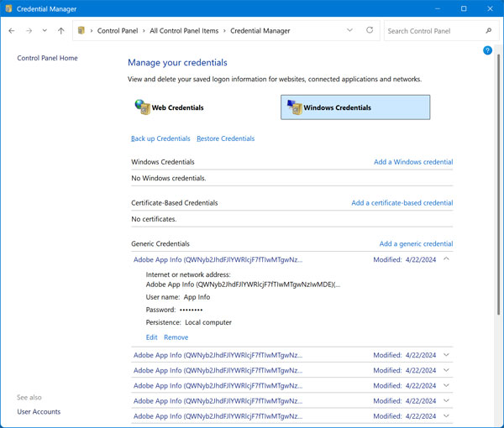Maximize the Credential Manager window
This screenshot has height=428, width=504.
click(x=464, y=8)
